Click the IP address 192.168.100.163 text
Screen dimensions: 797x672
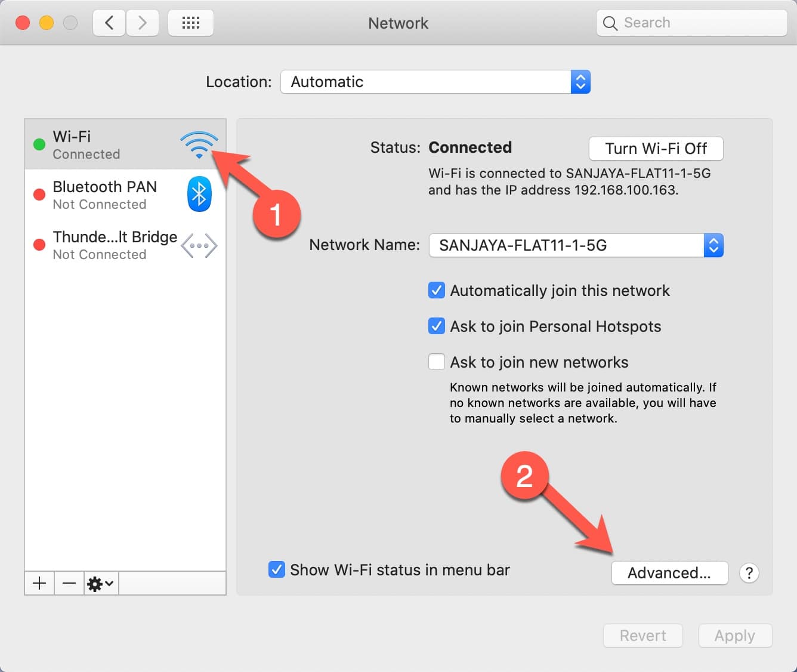[x=626, y=190]
